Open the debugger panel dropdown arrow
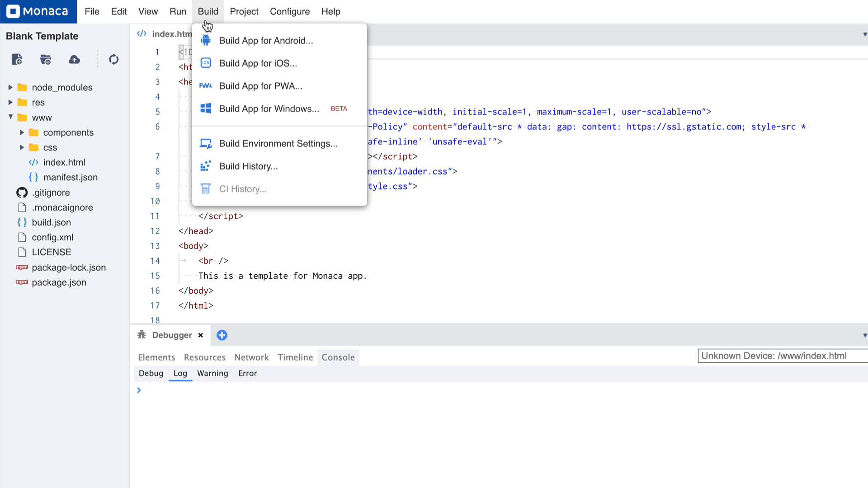 (x=864, y=335)
